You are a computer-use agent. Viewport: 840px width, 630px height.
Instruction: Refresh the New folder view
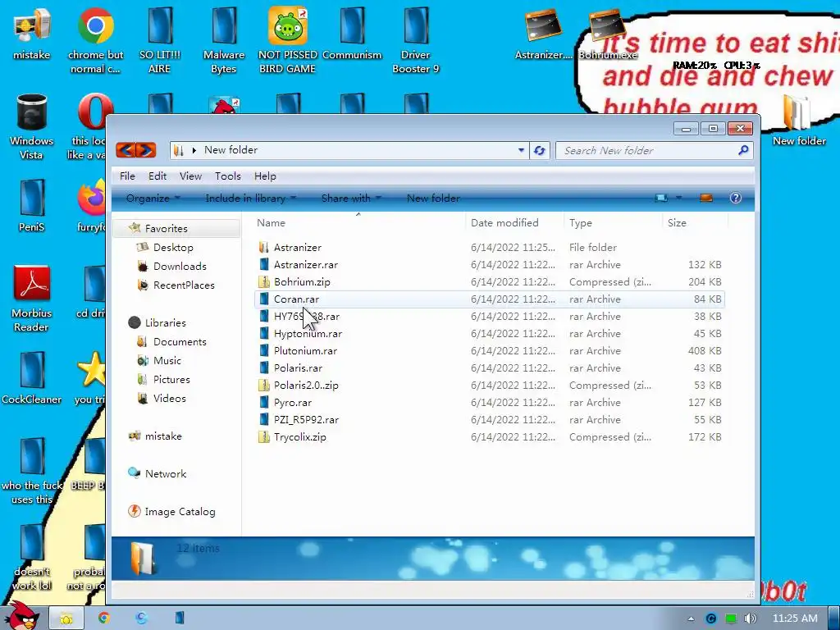540,151
